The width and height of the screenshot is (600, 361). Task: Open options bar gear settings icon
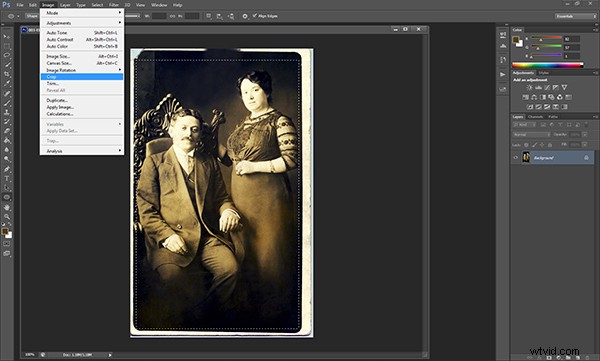(245, 16)
